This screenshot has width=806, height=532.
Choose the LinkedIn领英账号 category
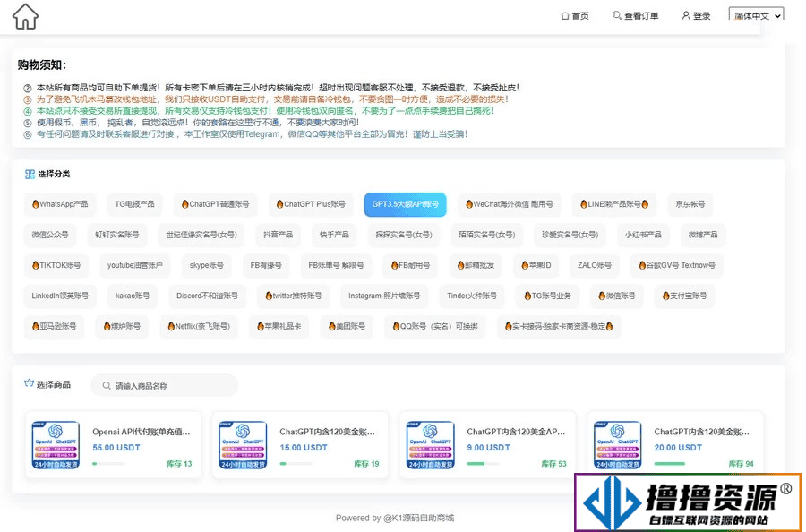click(x=60, y=296)
